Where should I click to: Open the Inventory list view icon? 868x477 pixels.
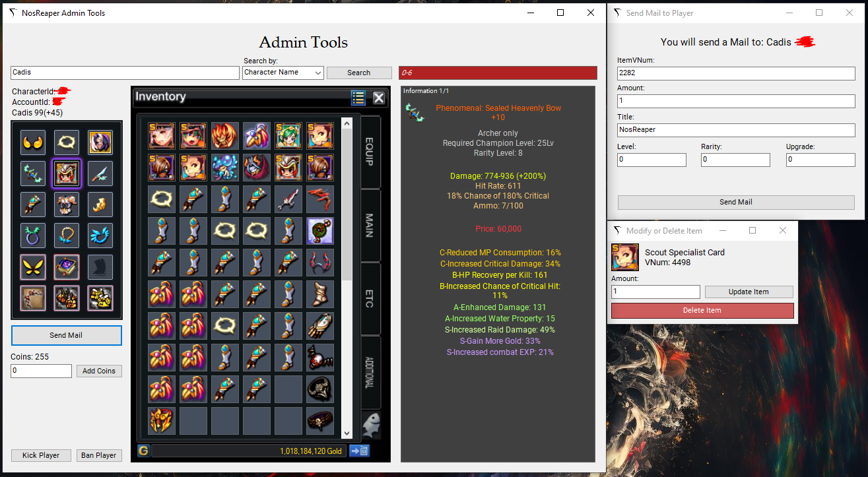pyautogui.click(x=358, y=98)
